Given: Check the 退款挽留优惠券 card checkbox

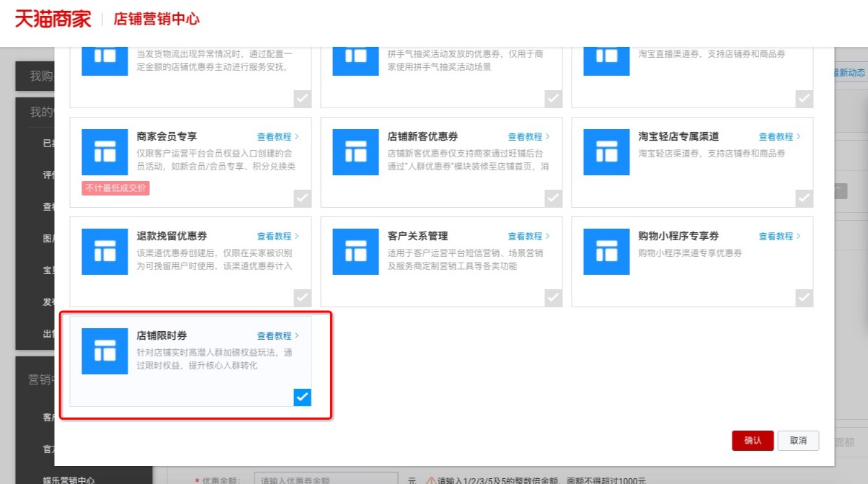Looking at the screenshot, I should pos(302,297).
